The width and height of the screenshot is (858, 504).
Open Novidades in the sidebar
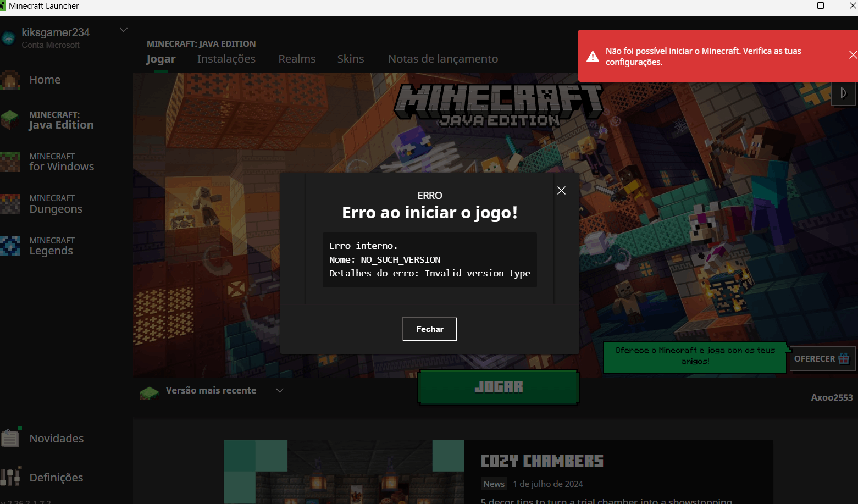(57, 439)
